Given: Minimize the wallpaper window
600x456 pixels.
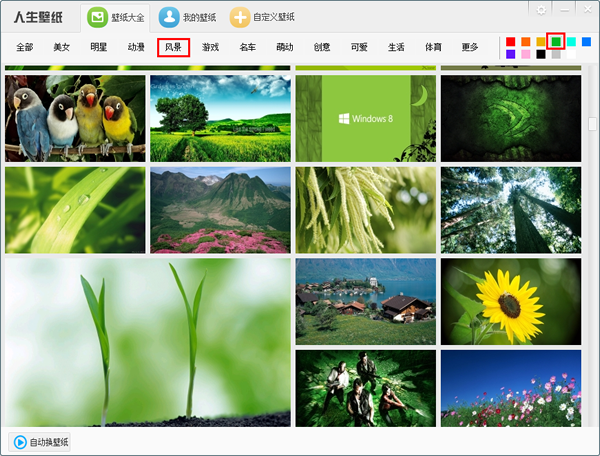Looking at the screenshot, I should [565, 9].
